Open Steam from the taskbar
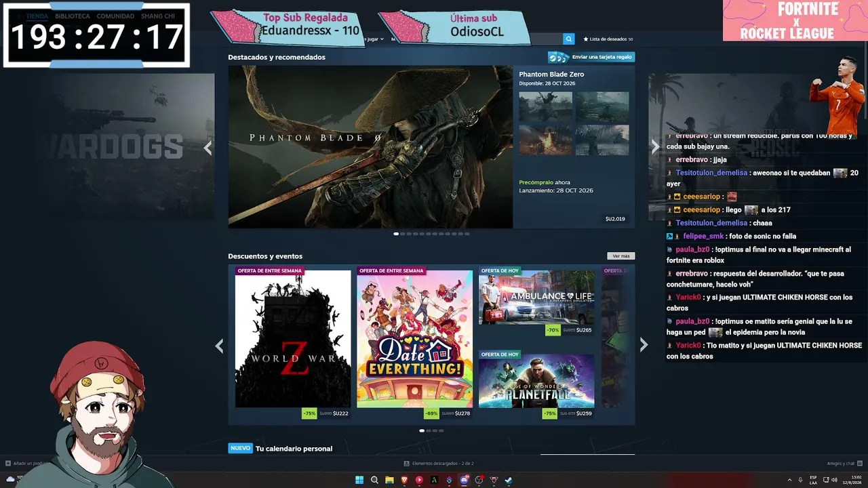This screenshot has height=488, width=868. [x=509, y=480]
